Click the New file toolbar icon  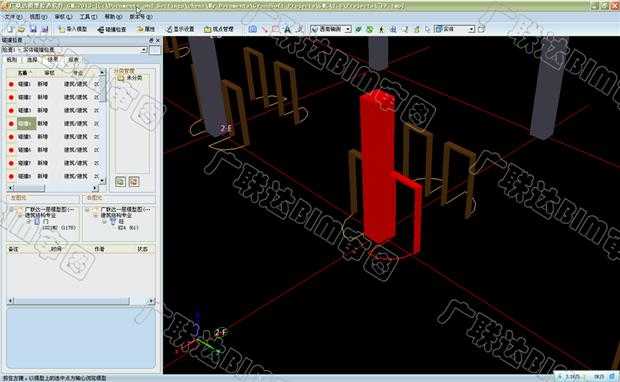pyautogui.click(x=10, y=29)
